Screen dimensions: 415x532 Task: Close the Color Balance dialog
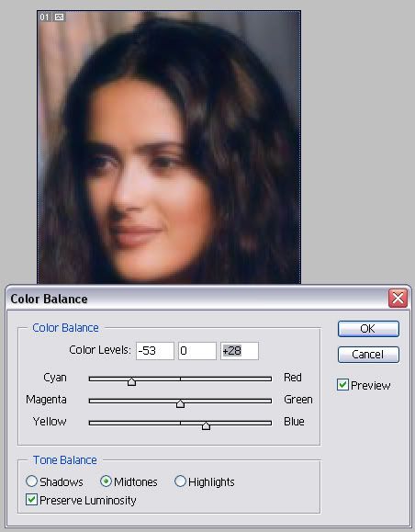(398, 299)
